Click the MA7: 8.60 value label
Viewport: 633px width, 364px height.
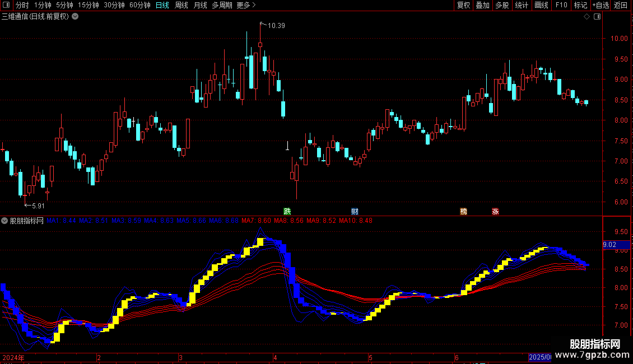(x=257, y=221)
